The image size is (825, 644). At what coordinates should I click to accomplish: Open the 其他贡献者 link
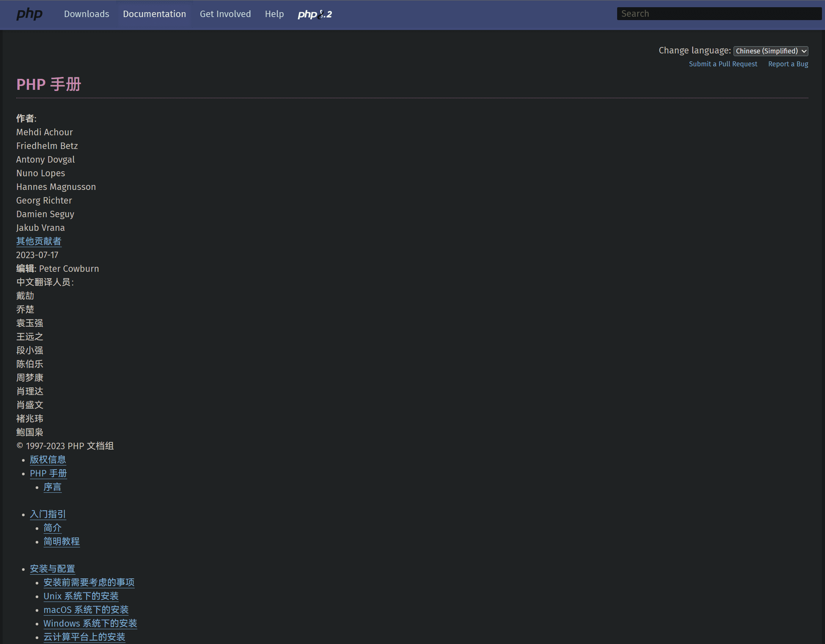tap(39, 241)
